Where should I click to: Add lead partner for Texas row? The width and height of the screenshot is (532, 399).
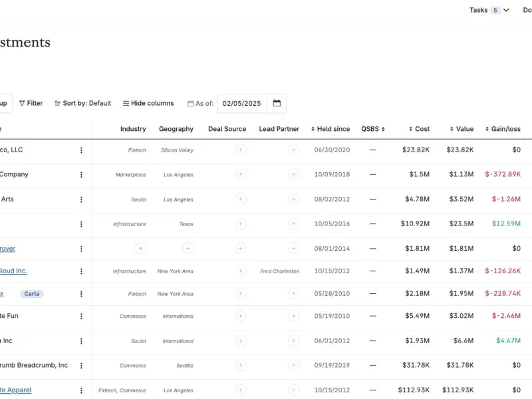coord(293,223)
